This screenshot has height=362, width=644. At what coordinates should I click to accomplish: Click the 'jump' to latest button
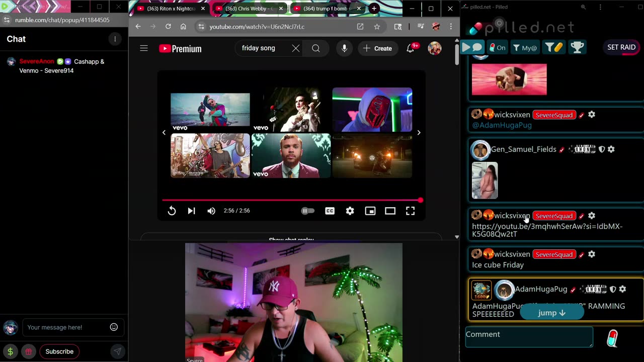click(551, 313)
